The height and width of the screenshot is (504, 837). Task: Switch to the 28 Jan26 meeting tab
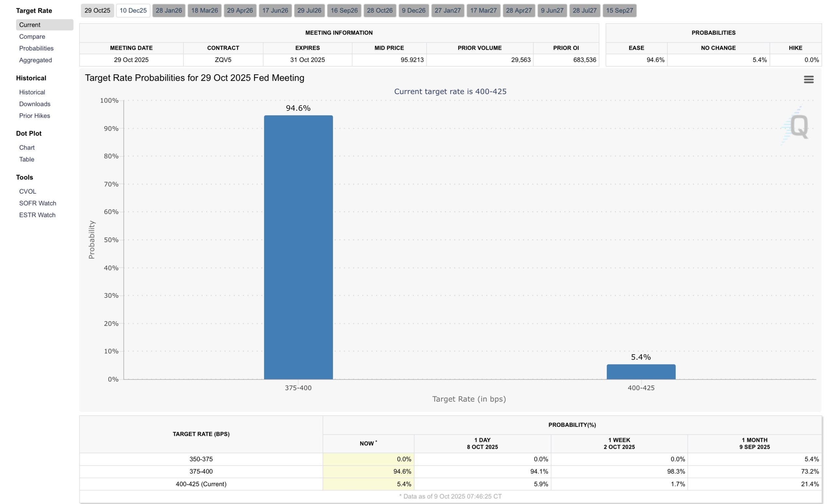point(168,10)
